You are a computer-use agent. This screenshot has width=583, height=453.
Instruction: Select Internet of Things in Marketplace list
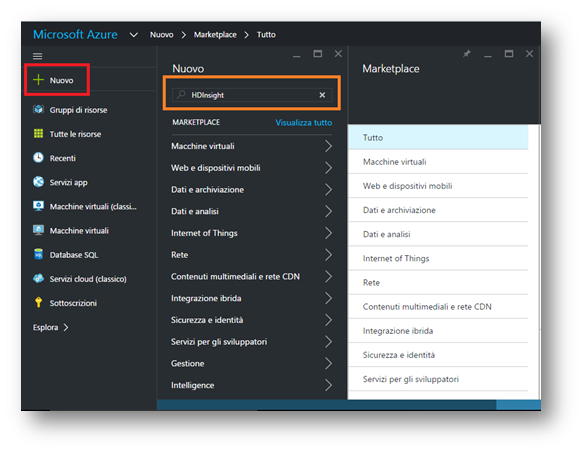click(x=438, y=258)
